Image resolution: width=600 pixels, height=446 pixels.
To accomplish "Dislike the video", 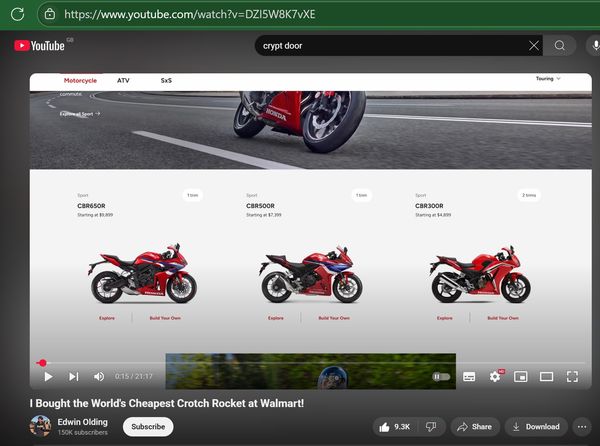I will point(431,426).
